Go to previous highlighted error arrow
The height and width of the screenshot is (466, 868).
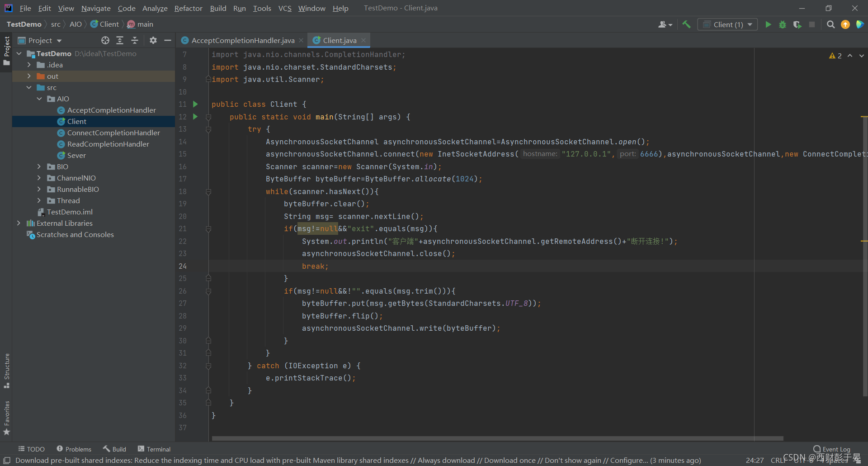850,56
